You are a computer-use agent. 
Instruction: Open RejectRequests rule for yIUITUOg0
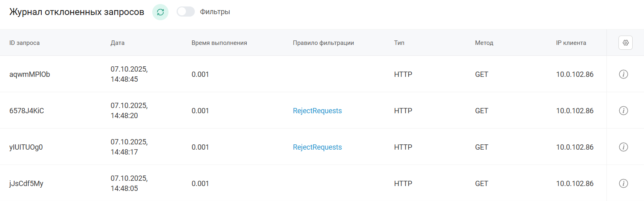coord(317,147)
